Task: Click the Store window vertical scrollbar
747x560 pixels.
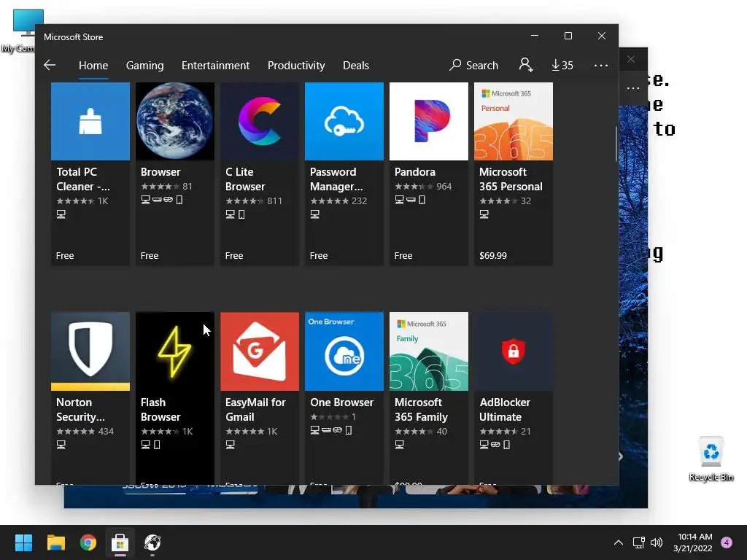Action: pyautogui.click(x=616, y=144)
